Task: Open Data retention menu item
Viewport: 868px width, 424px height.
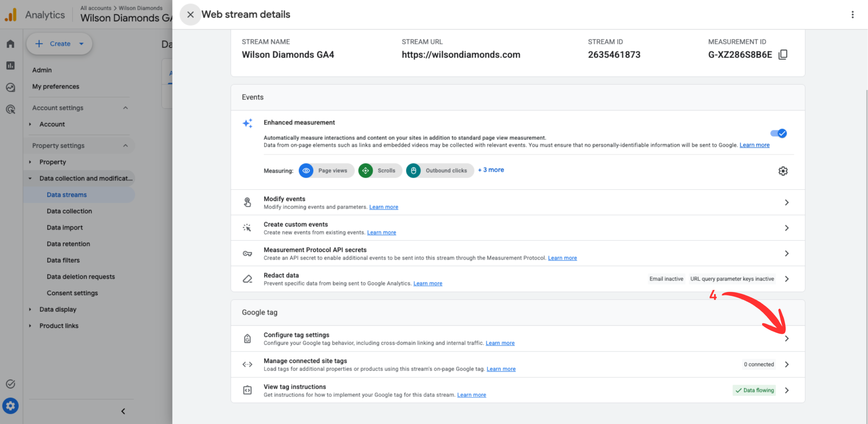Action: pyautogui.click(x=68, y=244)
